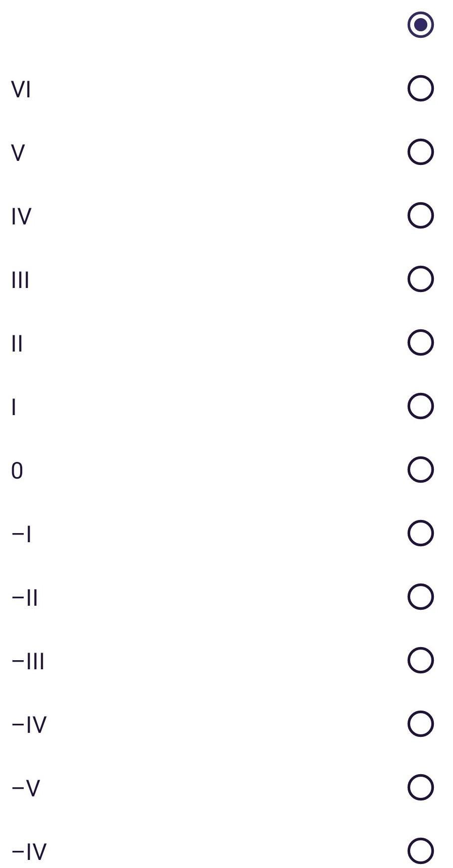453x868 pixels.
Task: Select the radio button beside IV
Action: click(x=420, y=216)
